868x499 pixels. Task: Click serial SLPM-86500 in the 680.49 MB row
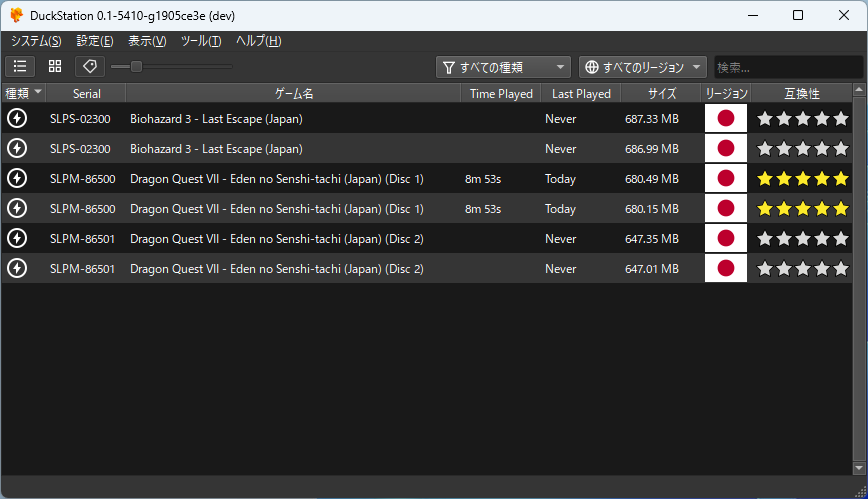coord(82,178)
